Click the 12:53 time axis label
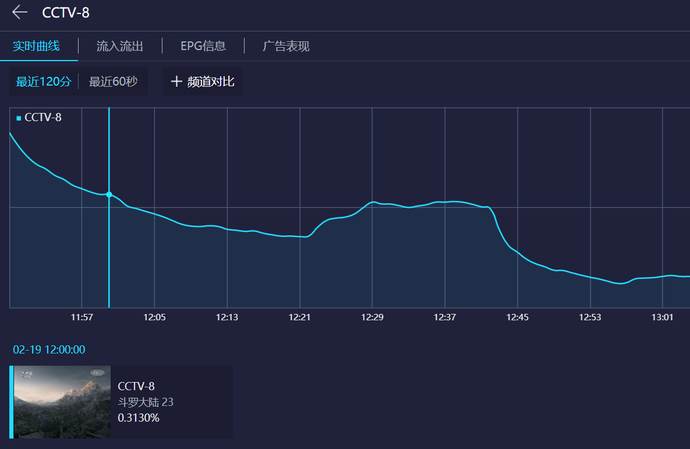The height and width of the screenshot is (449, 690). tap(590, 317)
